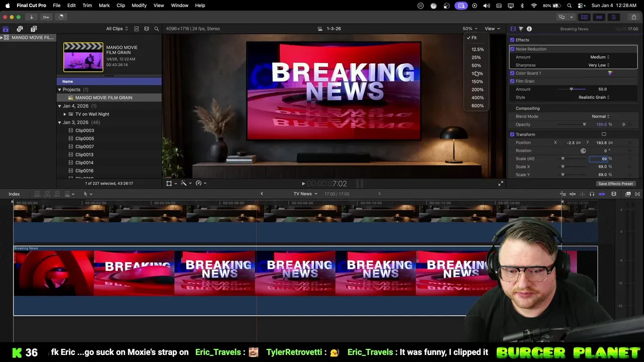Click the TV News project name
The image size is (644, 362).
pos(303,194)
